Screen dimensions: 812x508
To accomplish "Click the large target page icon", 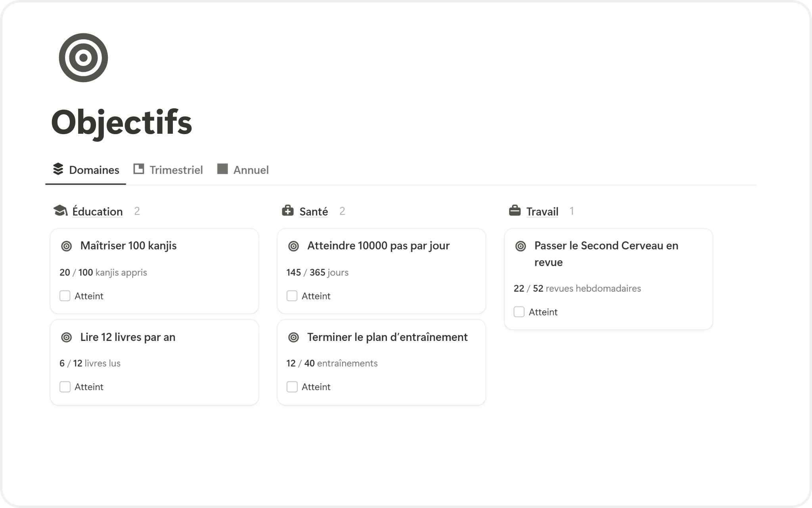I will (x=83, y=58).
